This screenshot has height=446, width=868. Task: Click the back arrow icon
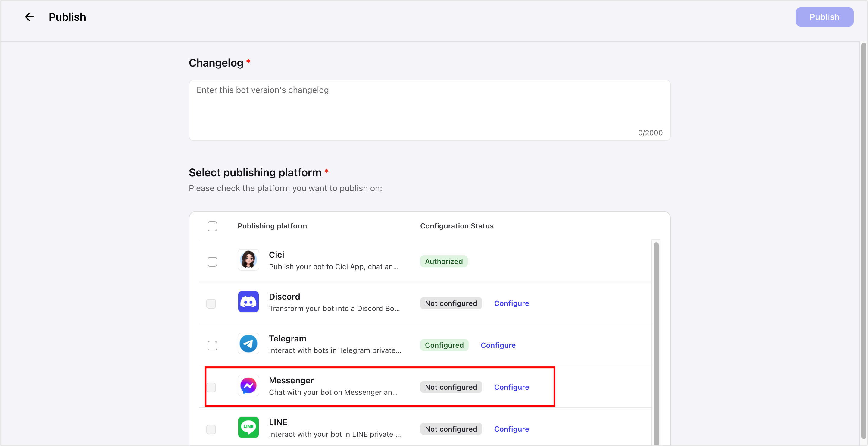[29, 17]
